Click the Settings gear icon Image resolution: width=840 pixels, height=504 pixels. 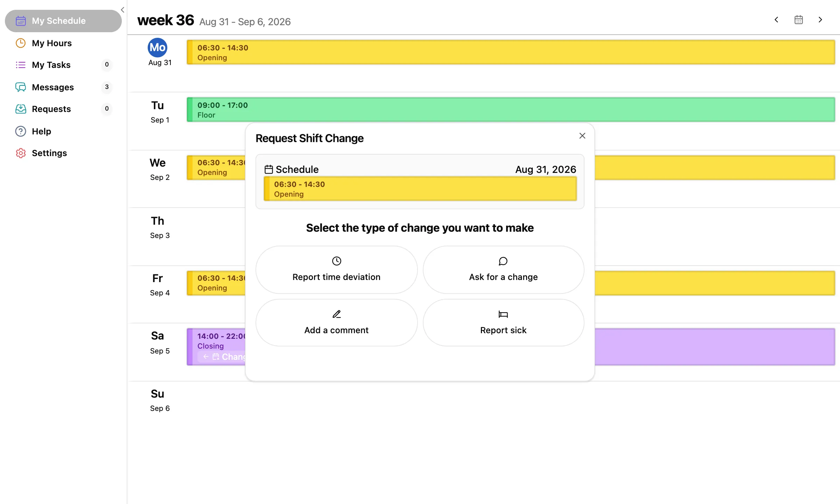tap(21, 153)
